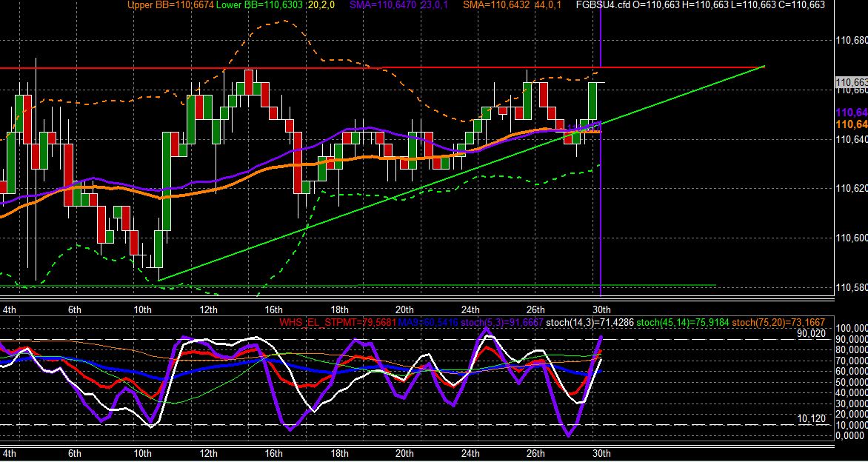
Task: Click the orange SMA value tag on price axis
Action: pos(852,124)
